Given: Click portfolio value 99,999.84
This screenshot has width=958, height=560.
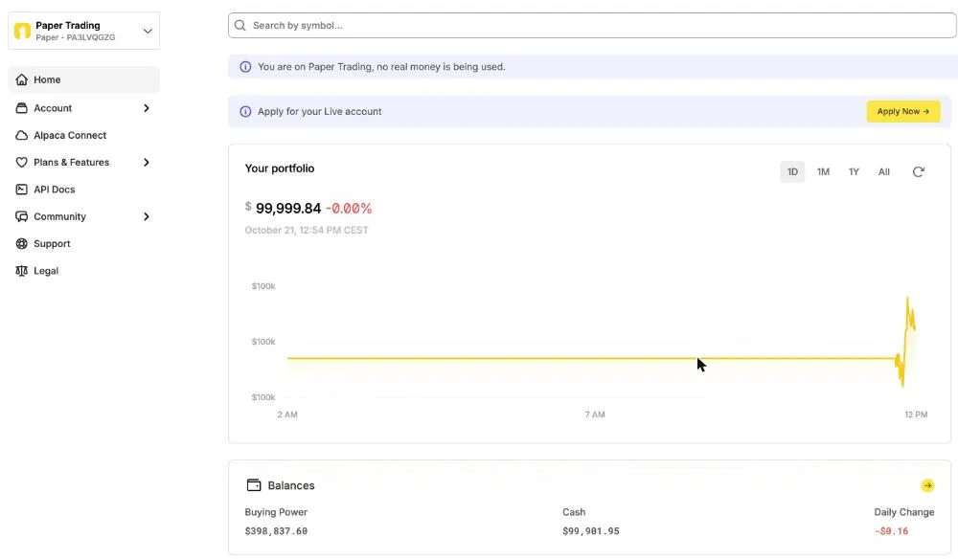Looking at the screenshot, I should point(287,209).
